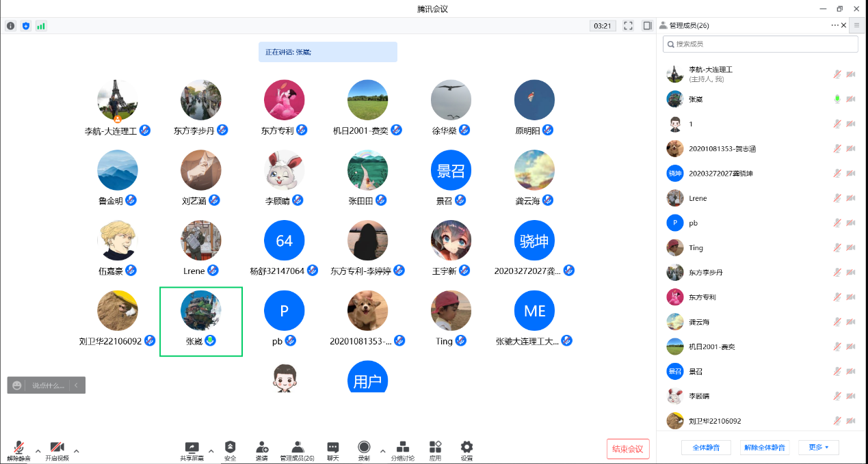
Task: Expand the arrow next to 共享屏幕
Action: (211, 451)
